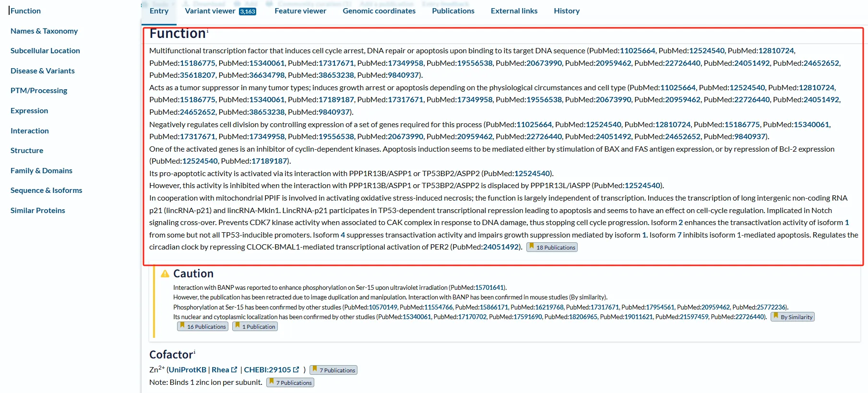The height and width of the screenshot is (393, 868).
Task: Navigate to PTM/Processing in the sidebar
Action: 39,91
